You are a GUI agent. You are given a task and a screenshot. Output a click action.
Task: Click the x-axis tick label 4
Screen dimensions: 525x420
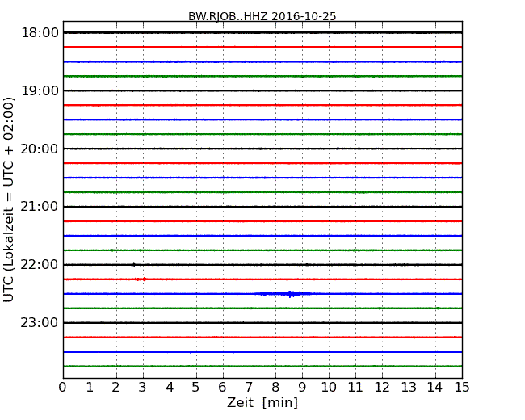click(170, 387)
